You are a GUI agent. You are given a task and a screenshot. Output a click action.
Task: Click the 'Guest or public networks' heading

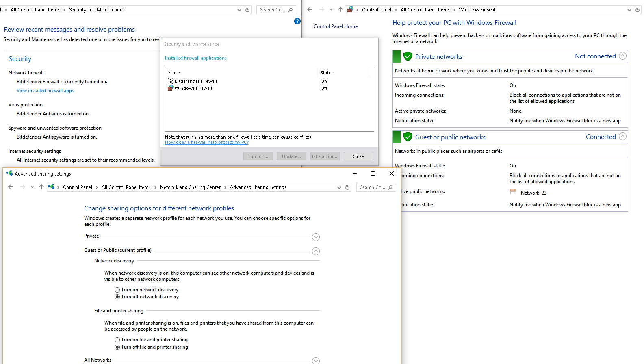(x=450, y=137)
